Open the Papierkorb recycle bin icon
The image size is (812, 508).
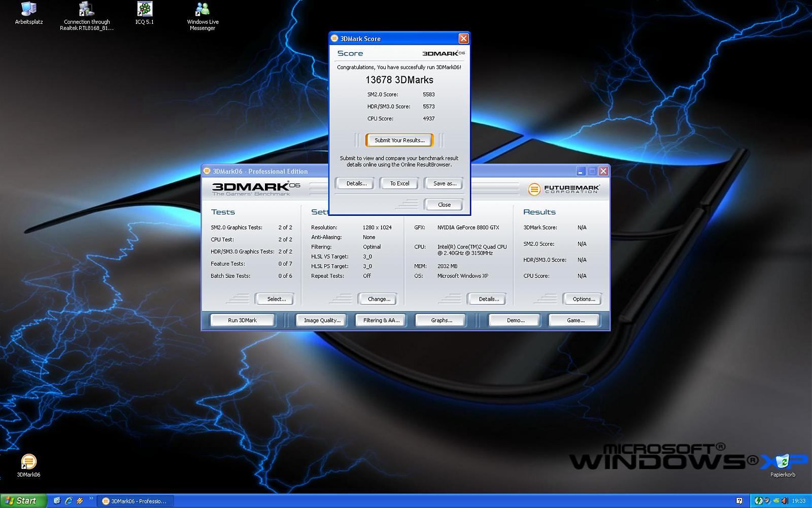[x=783, y=465]
